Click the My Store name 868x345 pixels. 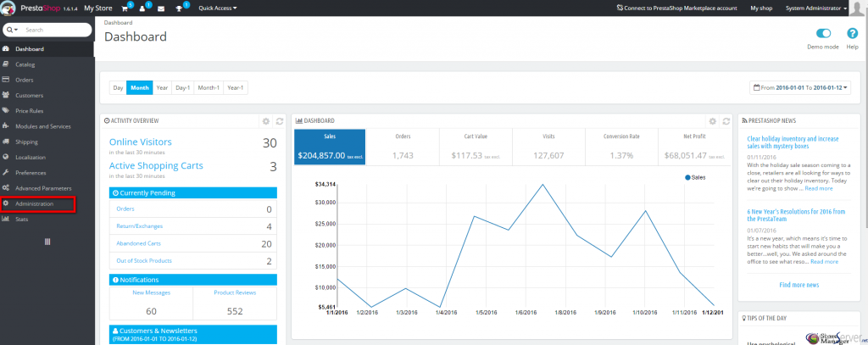[98, 8]
